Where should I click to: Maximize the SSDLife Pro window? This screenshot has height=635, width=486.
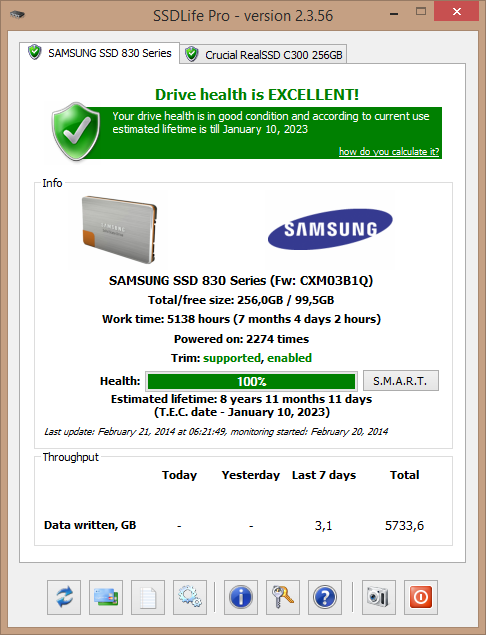click(x=421, y=11)
